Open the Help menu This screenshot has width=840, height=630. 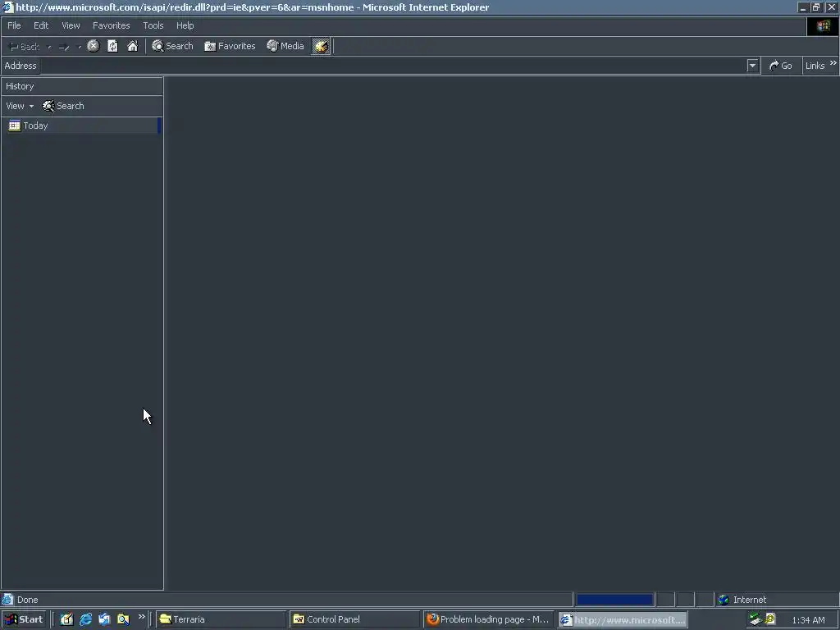click(x=185, y=25)
